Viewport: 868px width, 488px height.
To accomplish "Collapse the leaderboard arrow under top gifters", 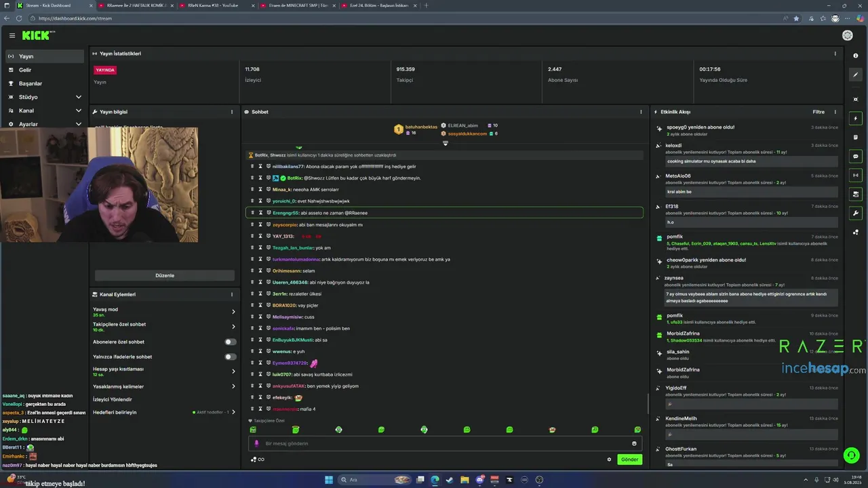I will click(446, 143).
